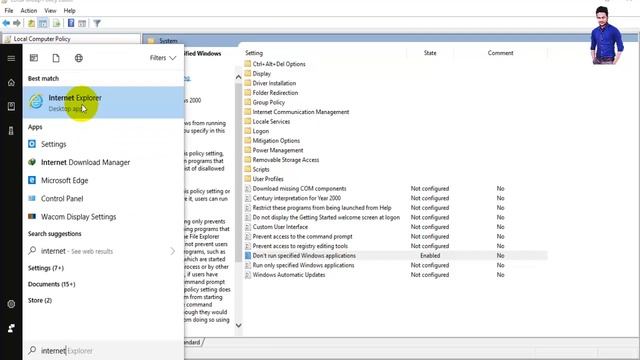Sort by the State column header

pos(430,53)
